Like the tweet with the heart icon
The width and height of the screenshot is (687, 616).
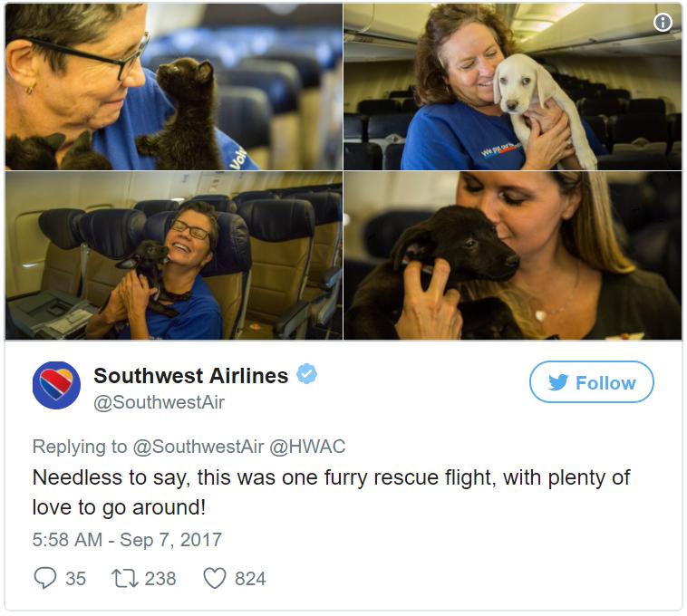(215, 578)
